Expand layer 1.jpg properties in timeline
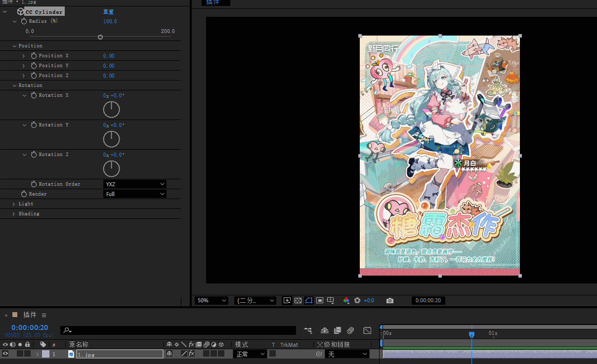This screenshot has height=364, width=597. coord(37,354)
